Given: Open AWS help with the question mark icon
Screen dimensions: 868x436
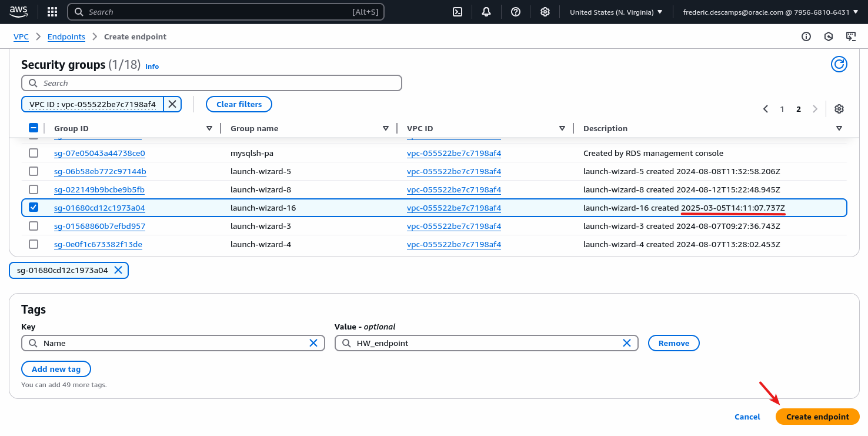Looking at the screenshot, I should click(x=516, y=11).
